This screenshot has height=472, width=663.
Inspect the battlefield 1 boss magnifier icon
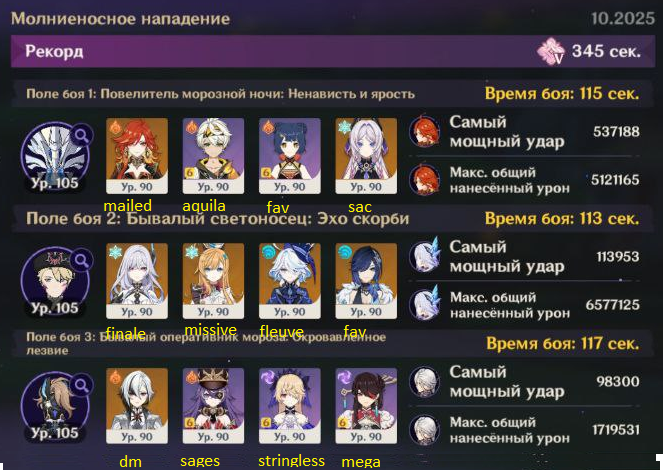[82, 135]
